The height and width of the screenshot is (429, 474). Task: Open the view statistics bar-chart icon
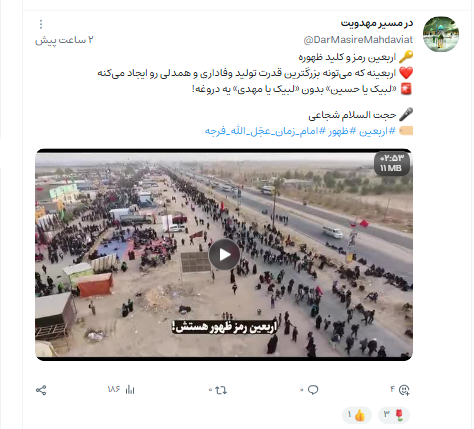point(130,390)
